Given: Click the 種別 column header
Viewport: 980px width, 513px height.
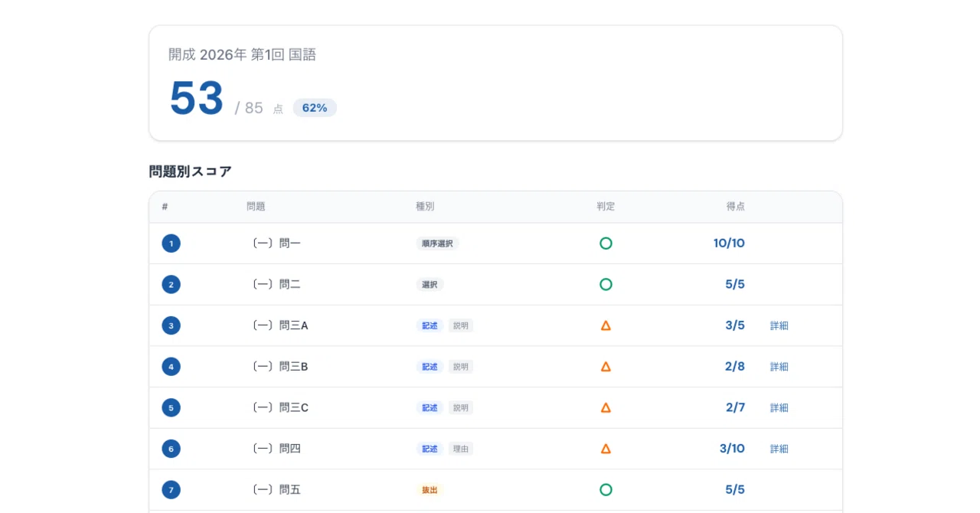Looking at the screenshot, I should pyautogui.click(x=425, y=207).
